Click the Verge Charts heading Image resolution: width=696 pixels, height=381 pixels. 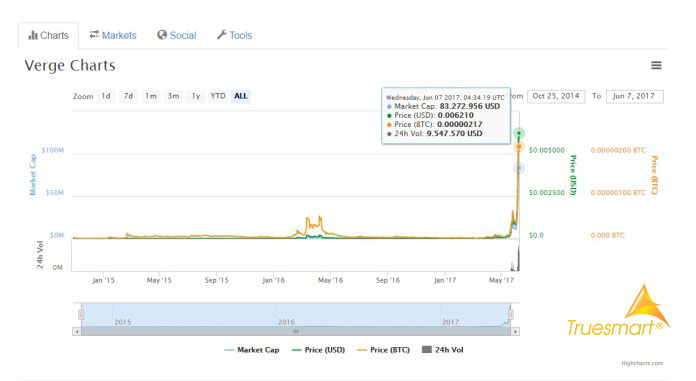[x=70, y=66]
